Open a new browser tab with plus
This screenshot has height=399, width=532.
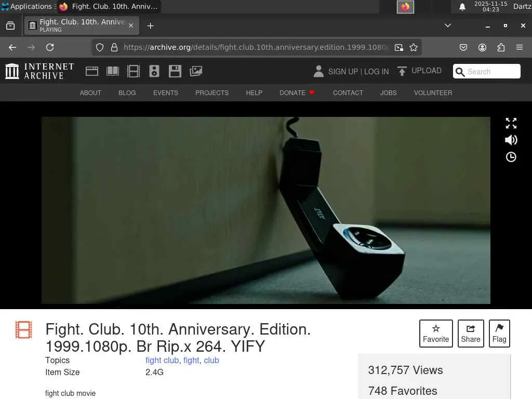pos(150,26)
